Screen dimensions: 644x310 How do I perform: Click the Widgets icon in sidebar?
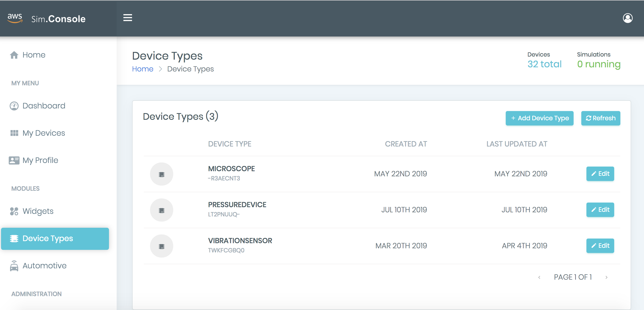click(14, 211)
